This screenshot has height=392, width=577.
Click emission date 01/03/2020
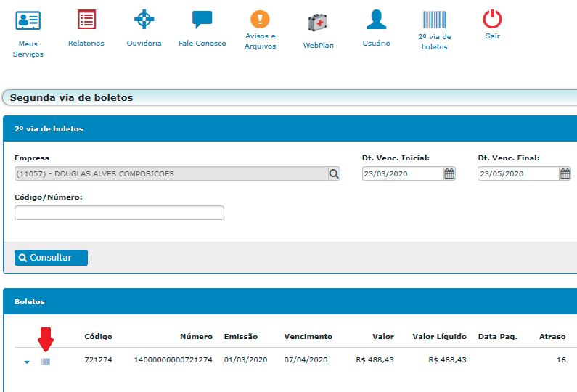point(245,359)
